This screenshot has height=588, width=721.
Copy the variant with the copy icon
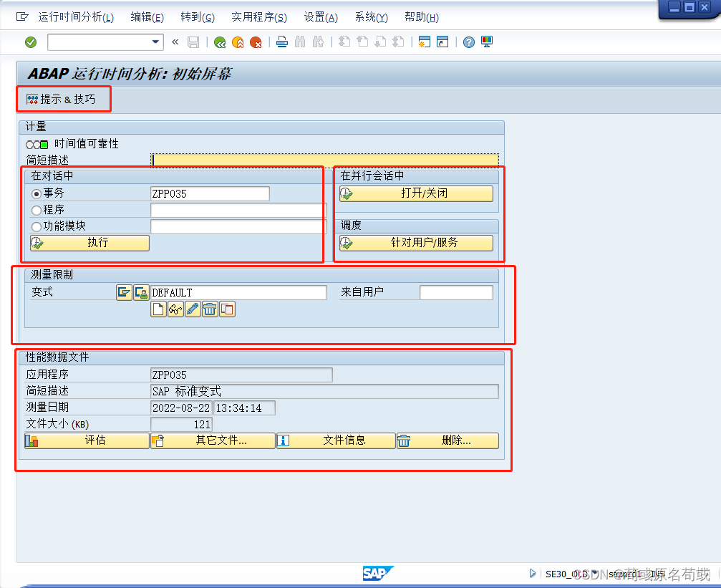coord(226,309)
